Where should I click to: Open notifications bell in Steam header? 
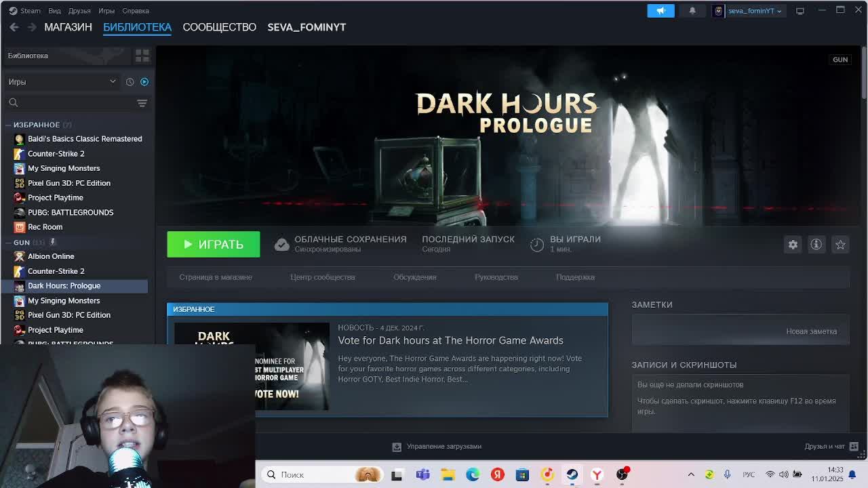click(692, 10)
